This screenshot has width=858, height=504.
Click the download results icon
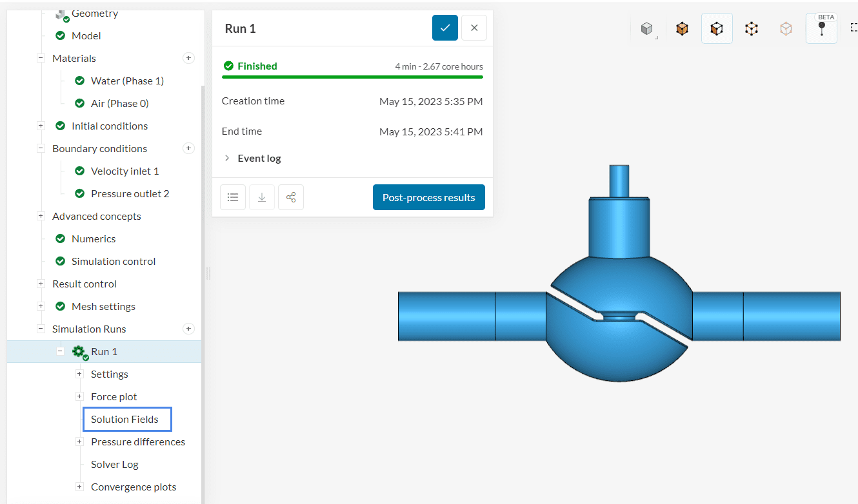(262, 197)
